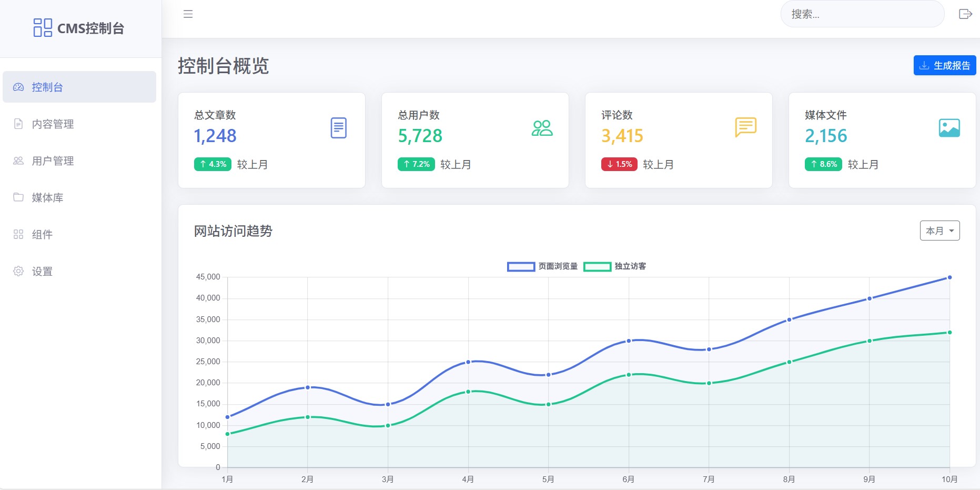This screenshot has width=980, height=490.
Task: Click the logout icon beside search
Action: point(965,14)
